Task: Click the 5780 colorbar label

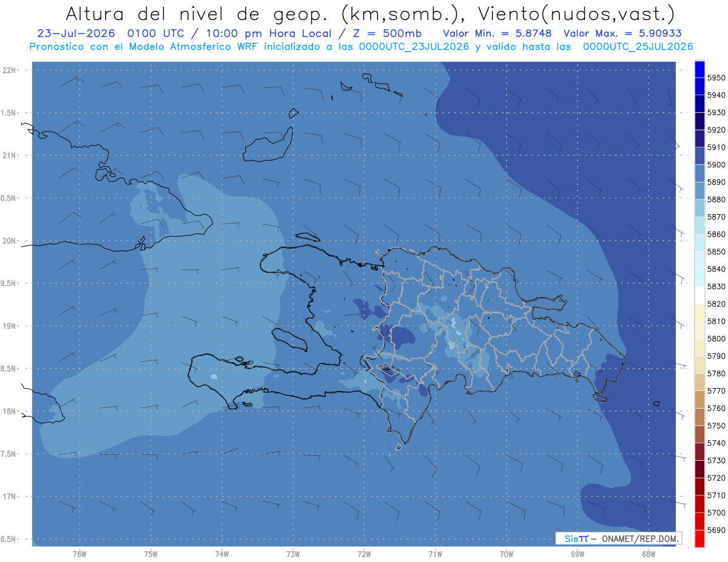Action: pos(716,373)
